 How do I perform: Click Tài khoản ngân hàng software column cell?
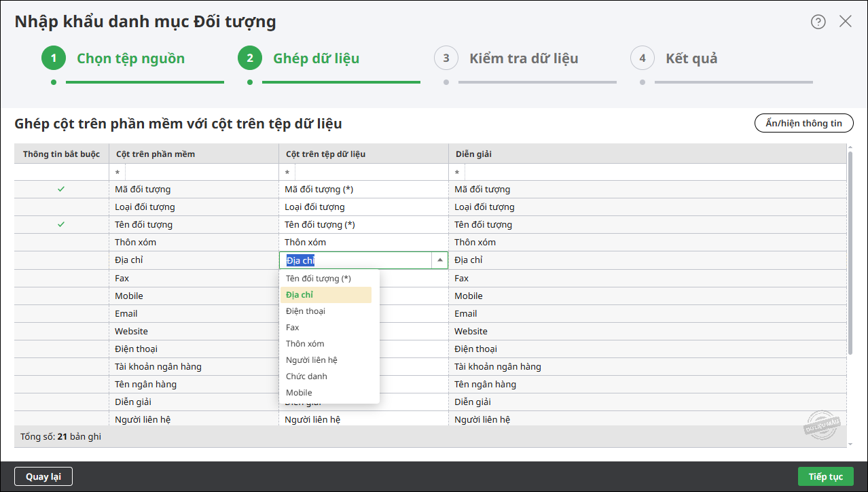pos(194,367)
